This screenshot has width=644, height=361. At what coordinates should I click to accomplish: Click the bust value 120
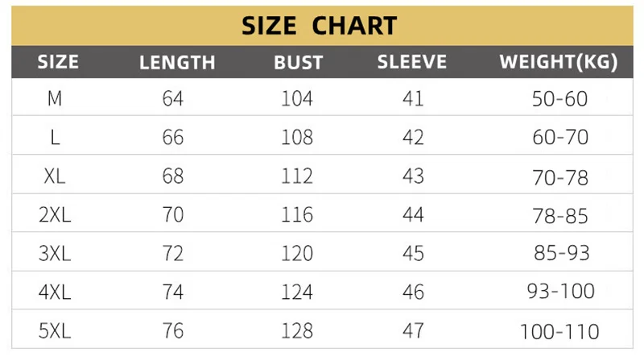click(x=297, y=254)
